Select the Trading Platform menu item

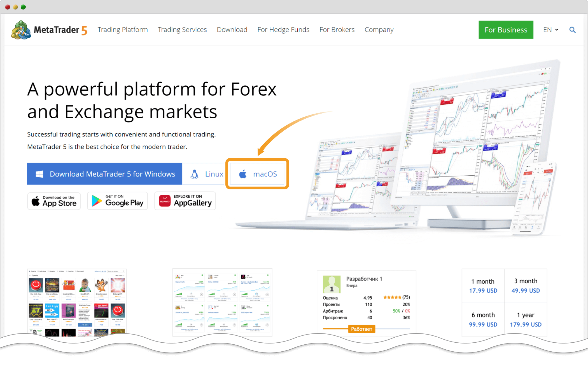122,30
